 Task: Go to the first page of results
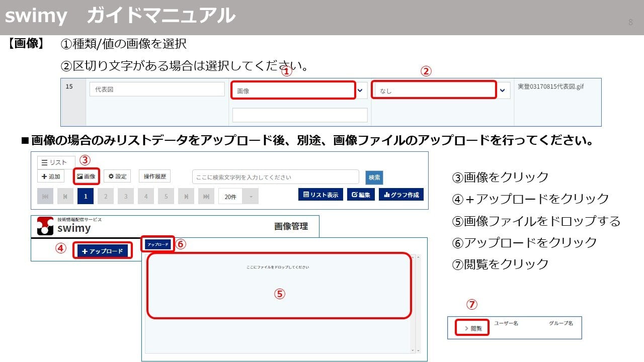tap(45, 197)
